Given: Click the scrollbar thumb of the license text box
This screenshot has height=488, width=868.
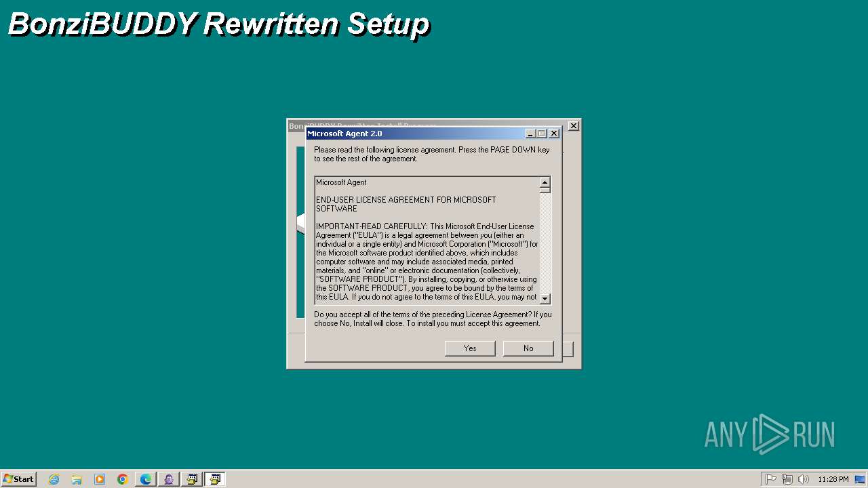Looking at the screenshot, I should (545, 190).
